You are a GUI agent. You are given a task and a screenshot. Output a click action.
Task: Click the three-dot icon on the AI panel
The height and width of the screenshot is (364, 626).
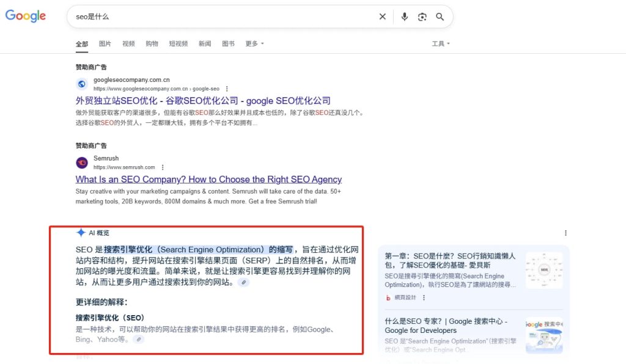(566, 233)
